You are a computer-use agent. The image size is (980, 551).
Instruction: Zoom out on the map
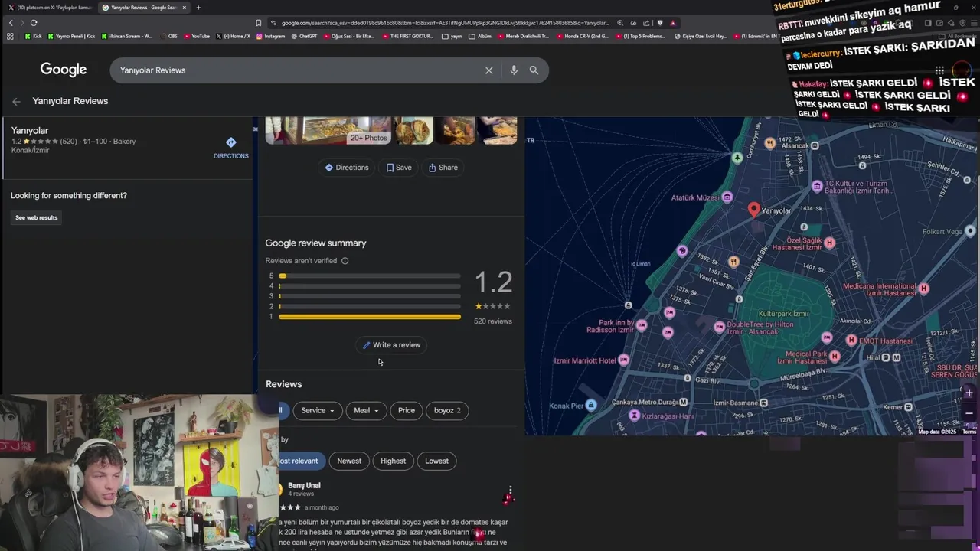click(969, 413)
